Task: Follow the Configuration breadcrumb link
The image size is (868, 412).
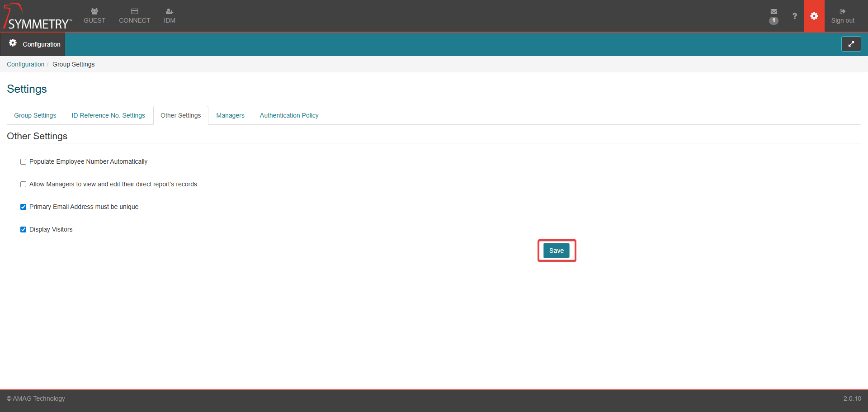Action: [25, 64]
